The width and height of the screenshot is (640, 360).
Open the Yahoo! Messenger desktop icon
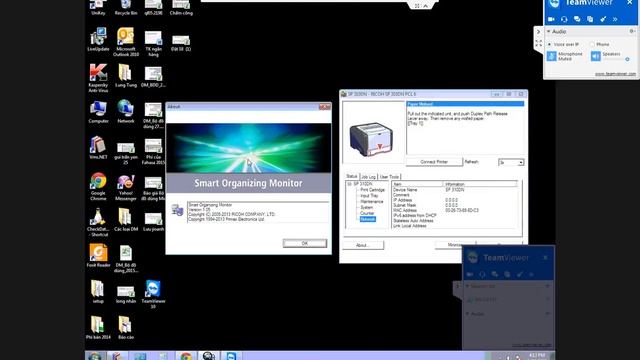[x=126, y=186]
